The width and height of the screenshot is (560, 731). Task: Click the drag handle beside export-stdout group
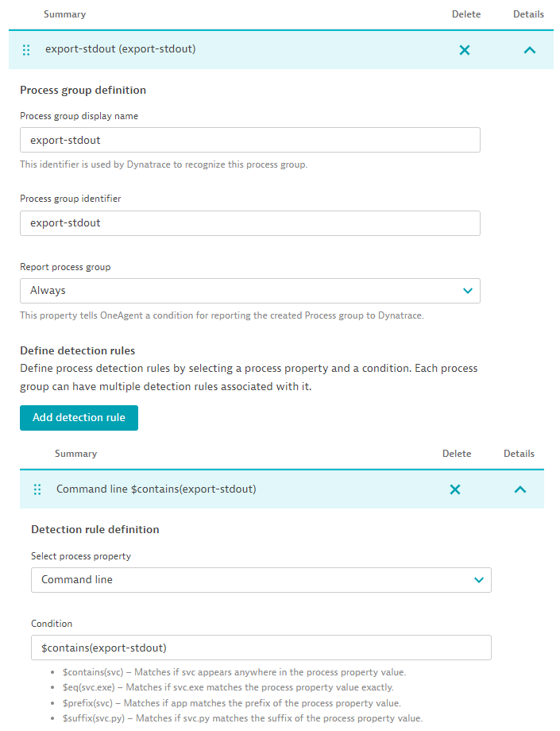(x=26, y=49)
